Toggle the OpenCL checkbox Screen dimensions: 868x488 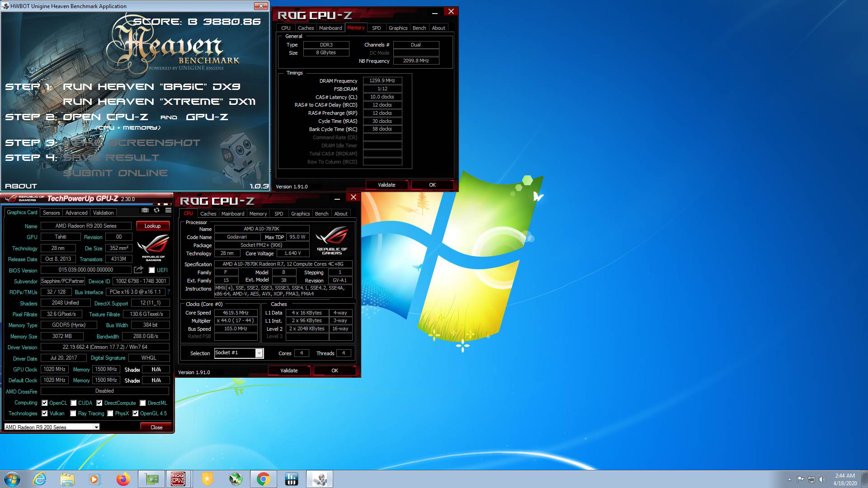tap(45, 403)
